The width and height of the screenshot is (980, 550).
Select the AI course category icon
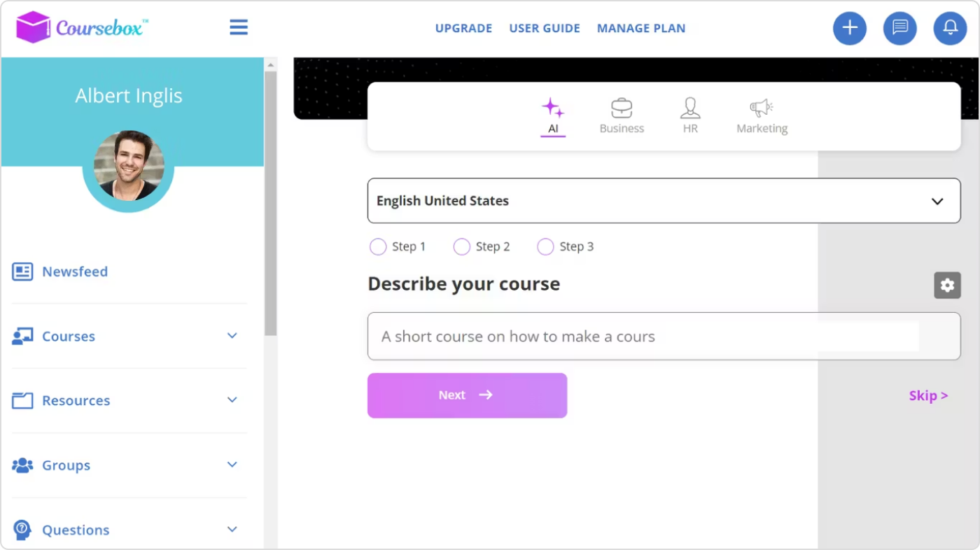pyautogui.click(x=553, y=109)
